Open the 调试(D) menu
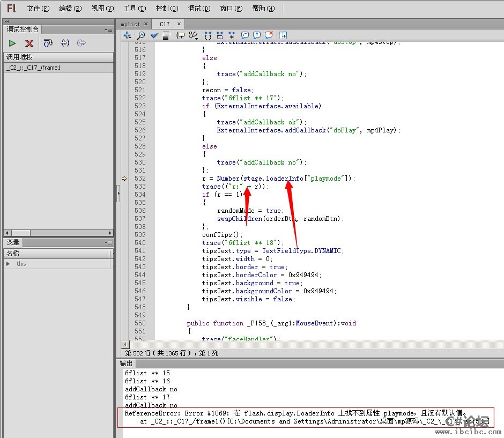This screenshot has width=504, height=438. click(x=198, y=8)
